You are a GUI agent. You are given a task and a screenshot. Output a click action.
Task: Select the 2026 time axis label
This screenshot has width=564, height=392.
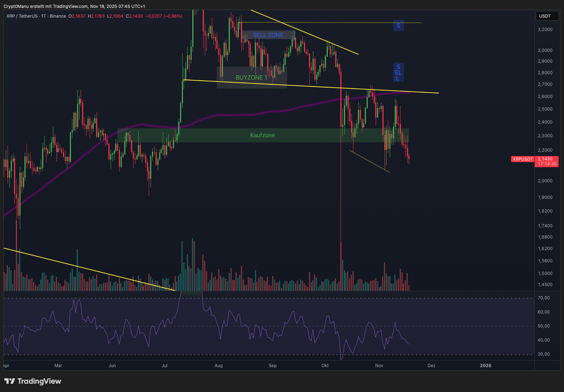tap(485, 365)
